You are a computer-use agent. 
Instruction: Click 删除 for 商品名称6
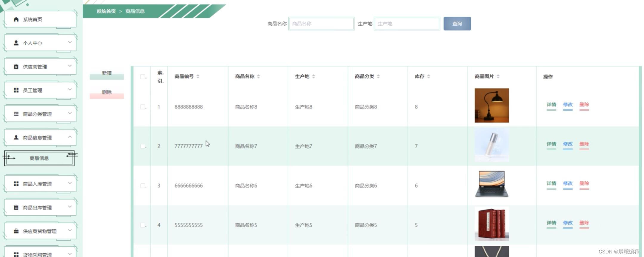[x=584, y=183]
